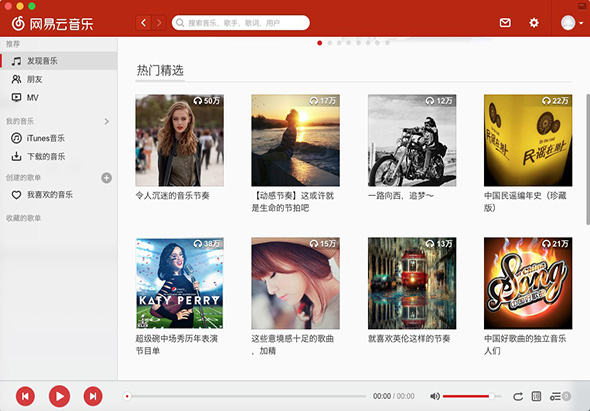The width and height of the screenshot is (590, 411).
Task: Expand 我的音乐 section chevron
Action: pos(106,121)
